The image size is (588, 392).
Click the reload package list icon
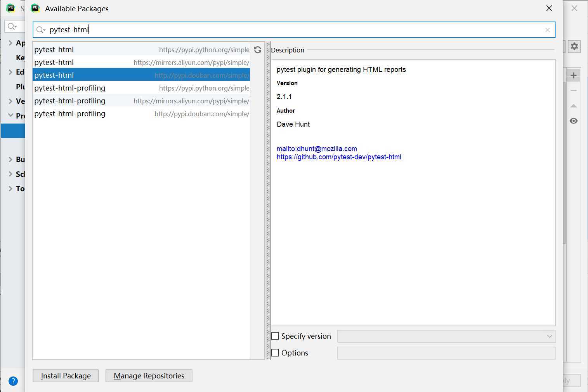click(x=258, y=50)
